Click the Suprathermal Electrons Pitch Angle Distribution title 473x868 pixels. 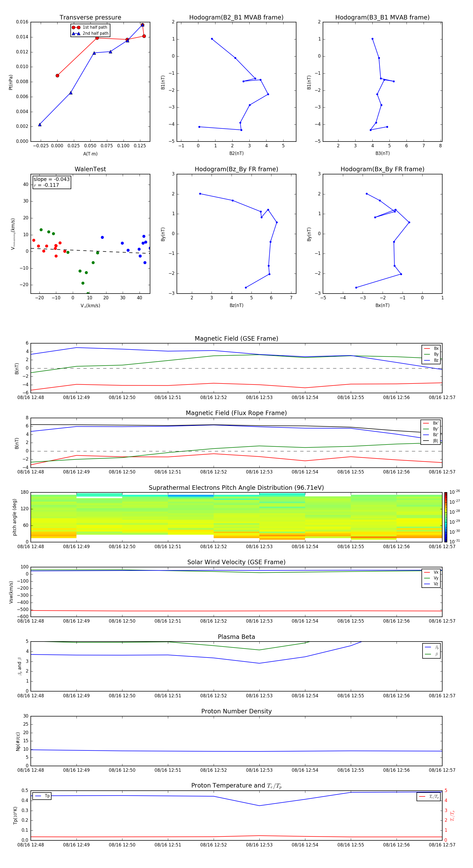[236, 488]
